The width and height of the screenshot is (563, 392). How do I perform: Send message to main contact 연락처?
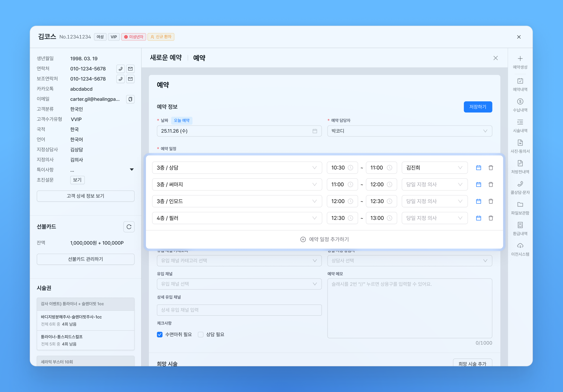tap(130, 69)
